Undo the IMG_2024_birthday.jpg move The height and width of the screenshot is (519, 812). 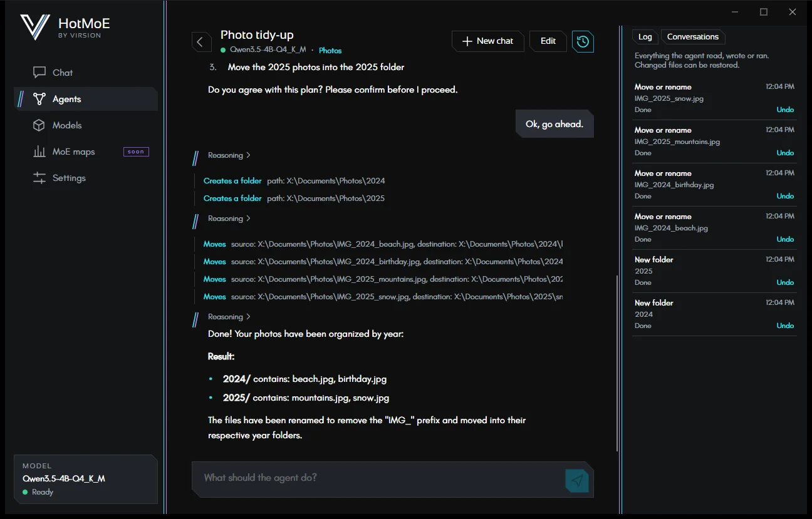(x=785, y=196)
